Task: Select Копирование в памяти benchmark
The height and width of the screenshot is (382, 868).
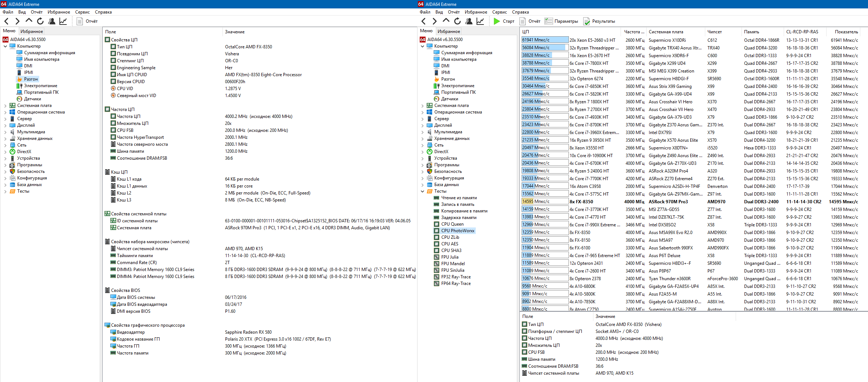Action: pos(461,211)
